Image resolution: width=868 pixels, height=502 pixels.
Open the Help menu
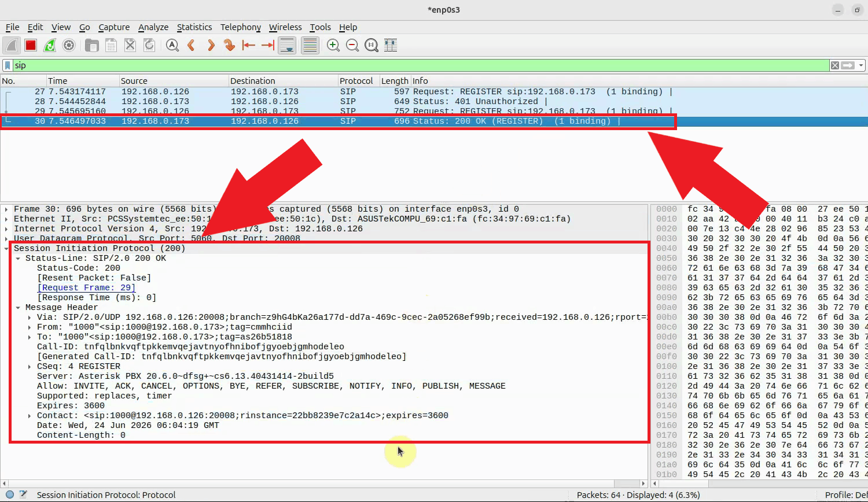[x=348, y=27]
